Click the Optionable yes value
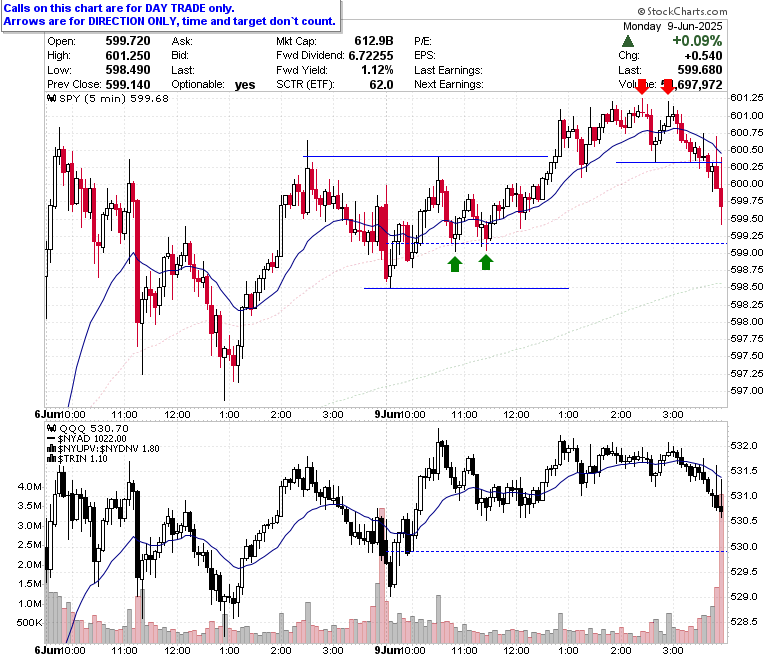This screenshot has height=659, width=780. pos(245,85)
